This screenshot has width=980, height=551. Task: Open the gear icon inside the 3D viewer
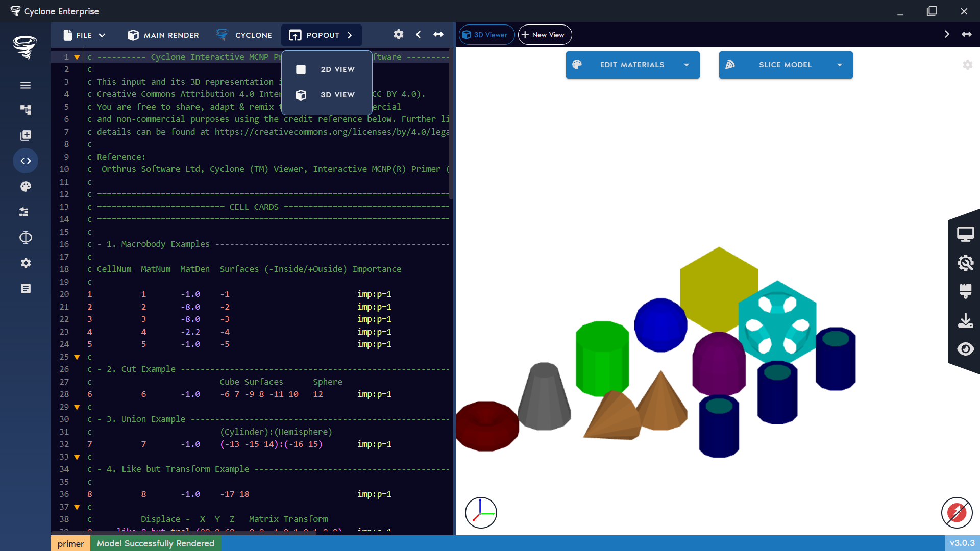coord(968,65)
